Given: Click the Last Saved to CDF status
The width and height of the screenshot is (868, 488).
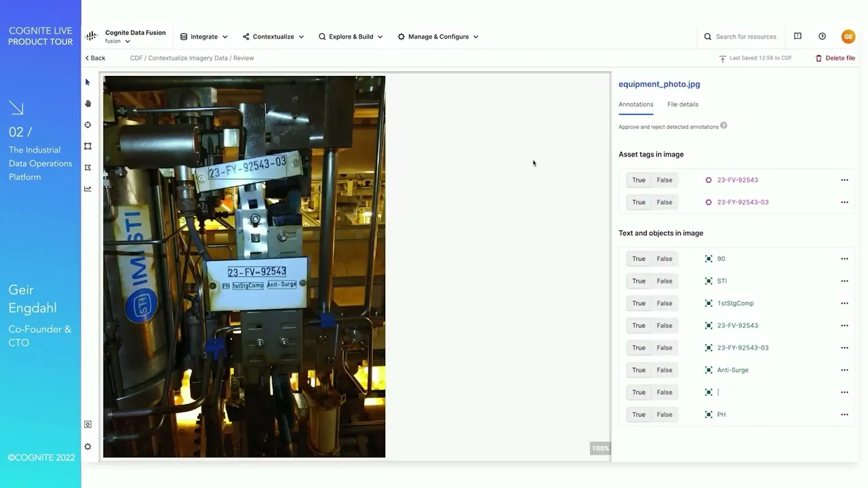Looking at the screenshot, I should 755,58.
